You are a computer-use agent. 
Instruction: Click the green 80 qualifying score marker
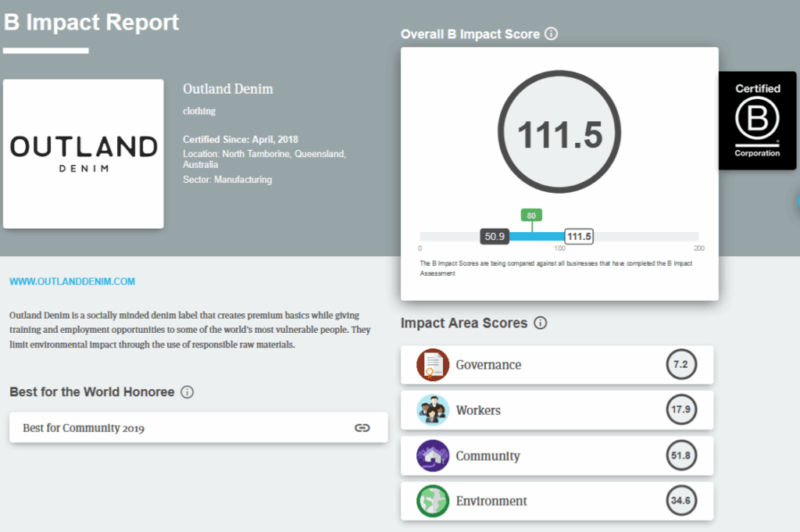click(x=531, y=216)
